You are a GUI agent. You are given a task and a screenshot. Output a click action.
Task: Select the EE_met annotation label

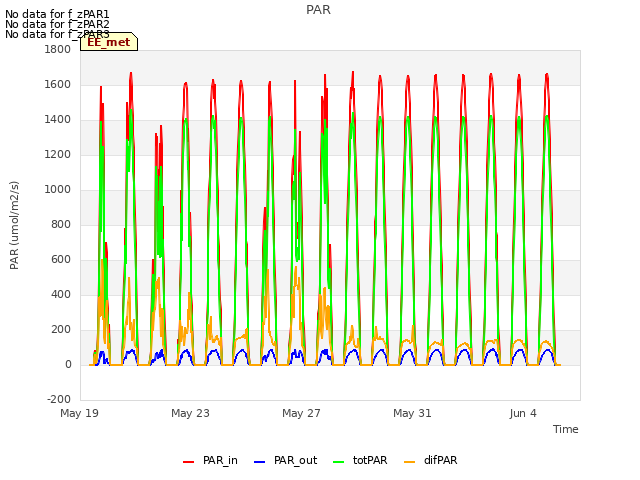coord(109,42)
